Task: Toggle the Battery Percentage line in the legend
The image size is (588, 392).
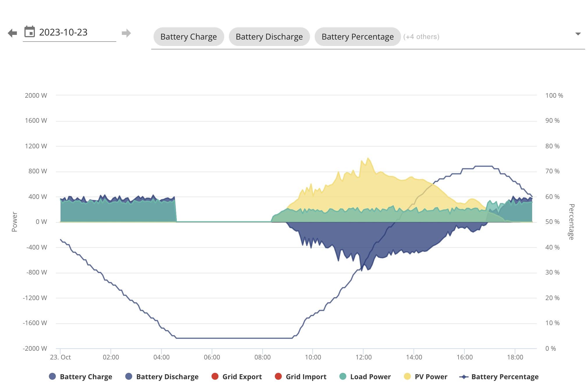Action: coord(499,377)
